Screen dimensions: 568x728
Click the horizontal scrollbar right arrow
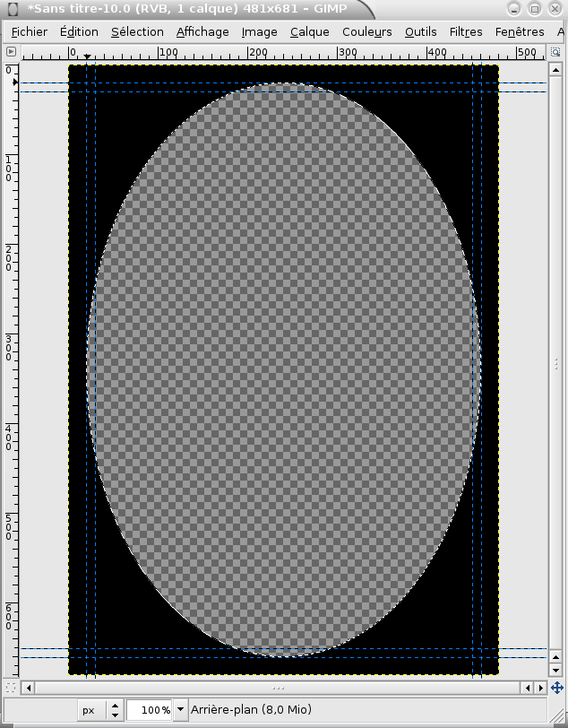(x=540, y=688)
